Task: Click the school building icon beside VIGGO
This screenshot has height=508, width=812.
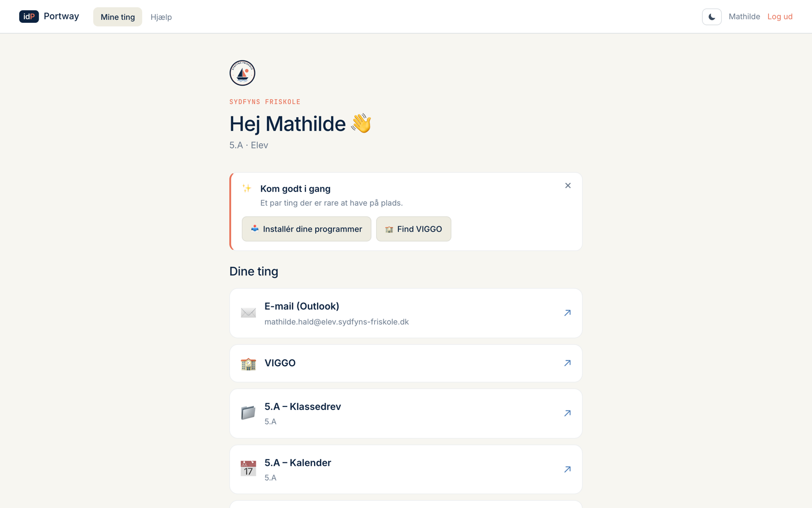Action: tap(248, 364)
